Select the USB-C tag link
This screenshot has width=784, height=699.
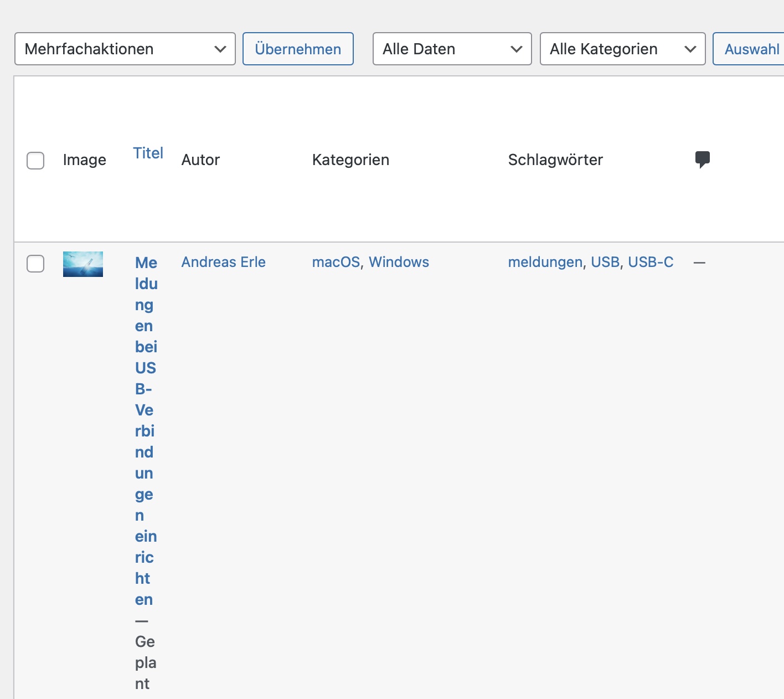click(651, 262)
